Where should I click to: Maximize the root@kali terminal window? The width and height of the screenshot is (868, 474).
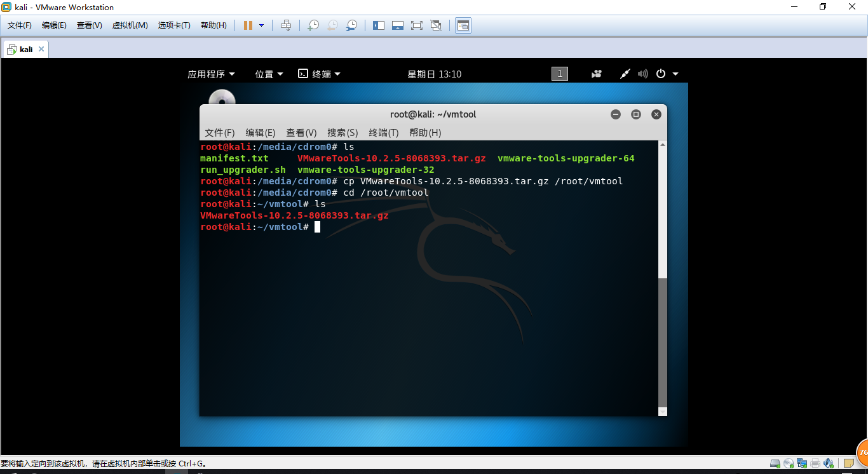point(636,114)
